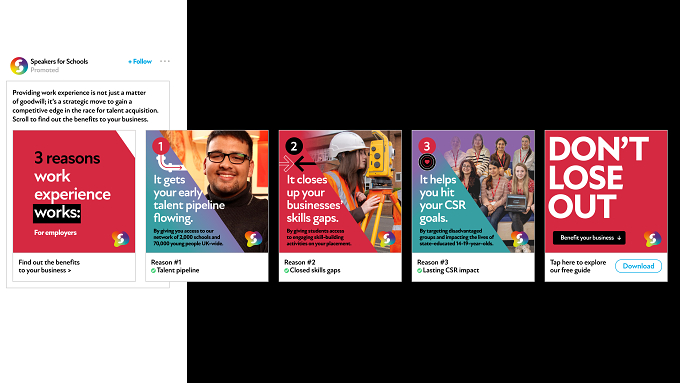
Task: Click 'Closed skills gaps' caption label
Action: point(315,270)
